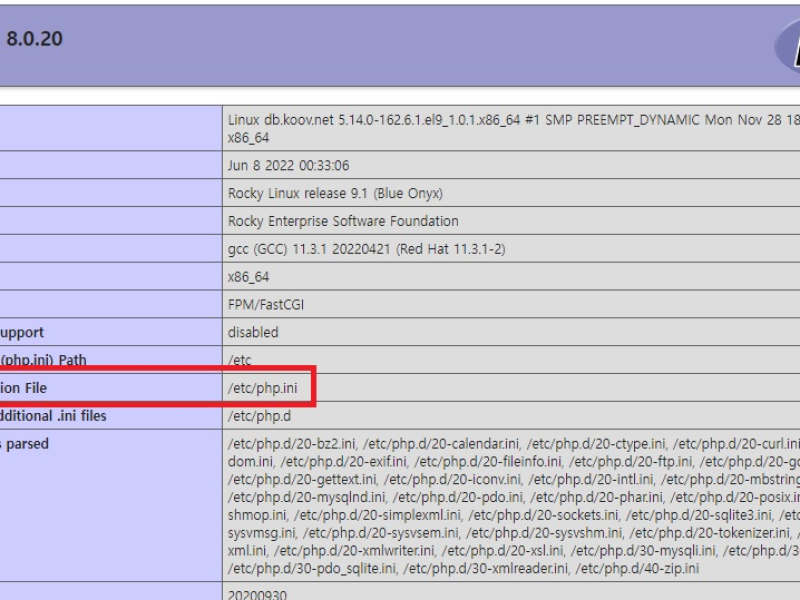The image size is (800, 600).
Task: Select the gcc (GCC) 11.3.1 compiler value
Action: [366, 249]
